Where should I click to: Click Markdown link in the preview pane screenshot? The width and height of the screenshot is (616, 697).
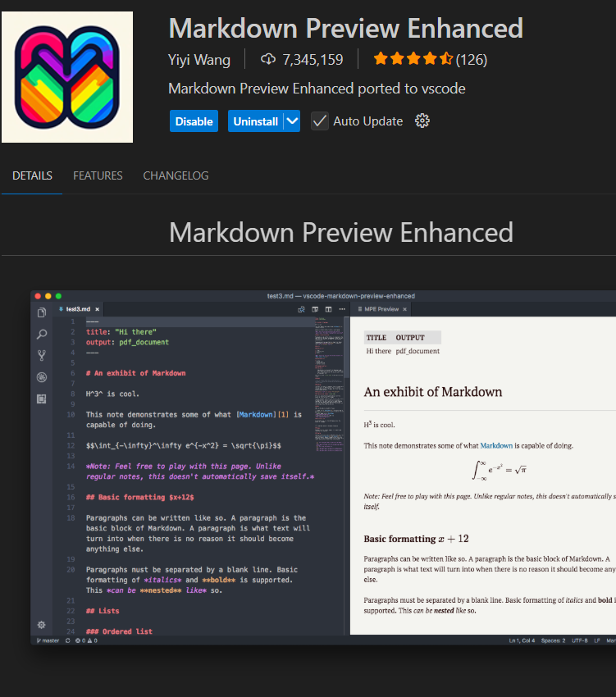pos(496,445)
